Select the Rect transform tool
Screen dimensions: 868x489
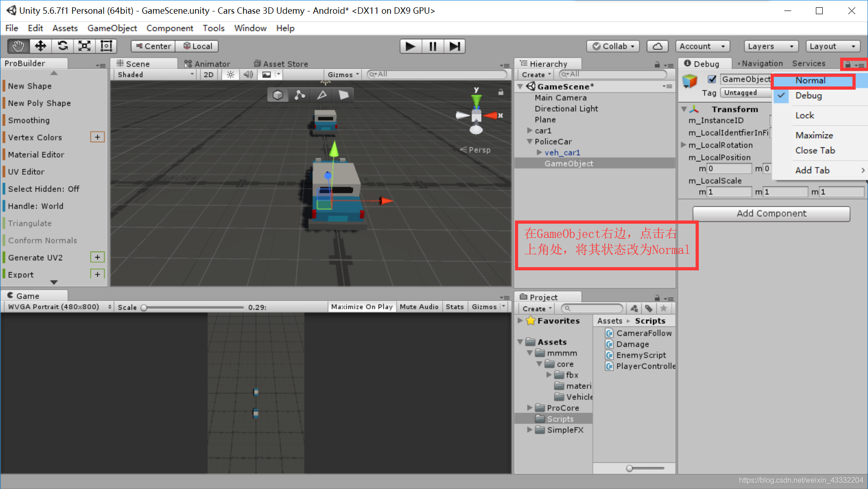click(106, 46)
